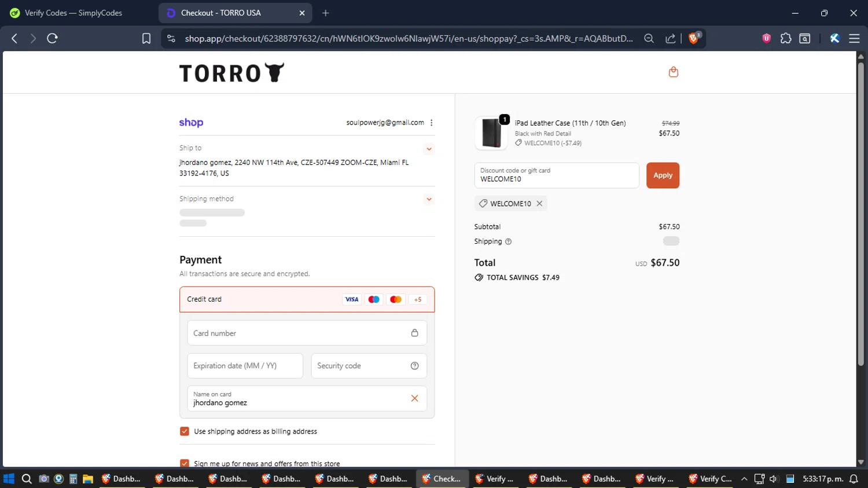Viewport: 868px width, 488px height.
Task: Click the browser forward arrow
Action: click(33, 38)
